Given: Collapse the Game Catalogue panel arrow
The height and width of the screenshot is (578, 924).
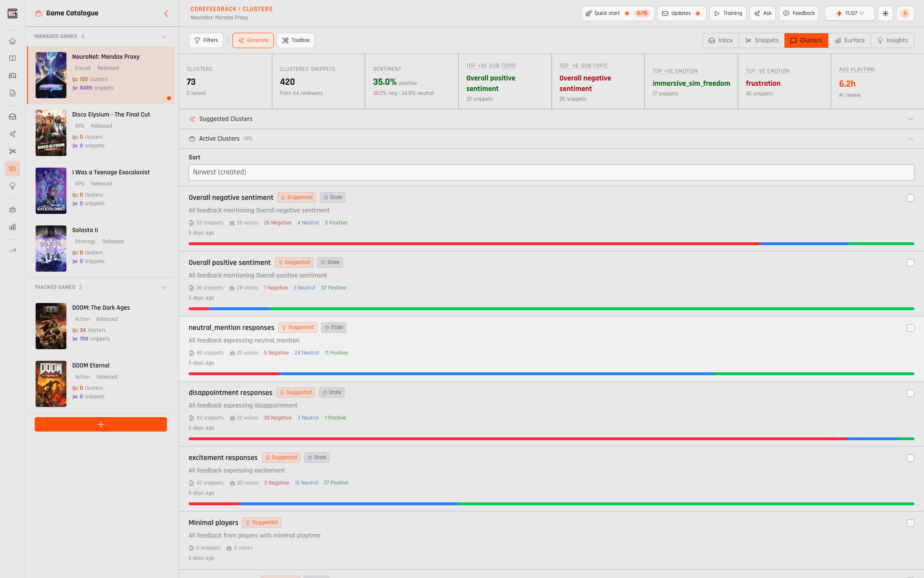Looking at the screenshot, I should pyautogui.click(x=166, y=13).
